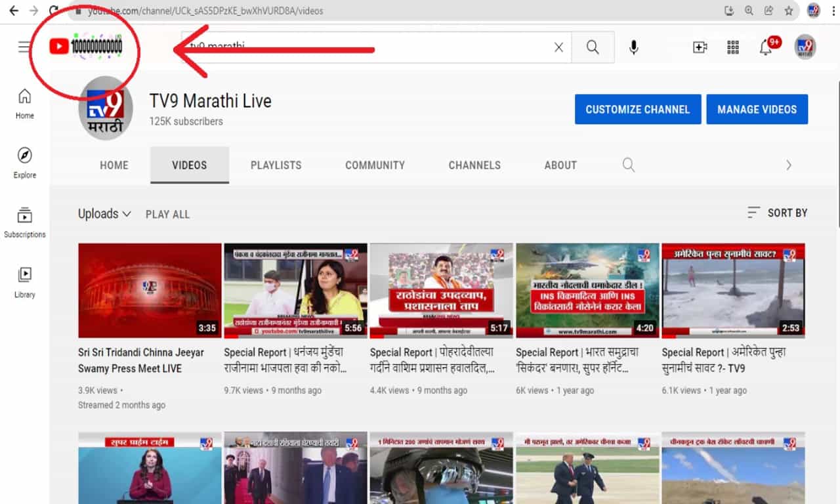Open the Create video camera icon

tap(700, 47)
